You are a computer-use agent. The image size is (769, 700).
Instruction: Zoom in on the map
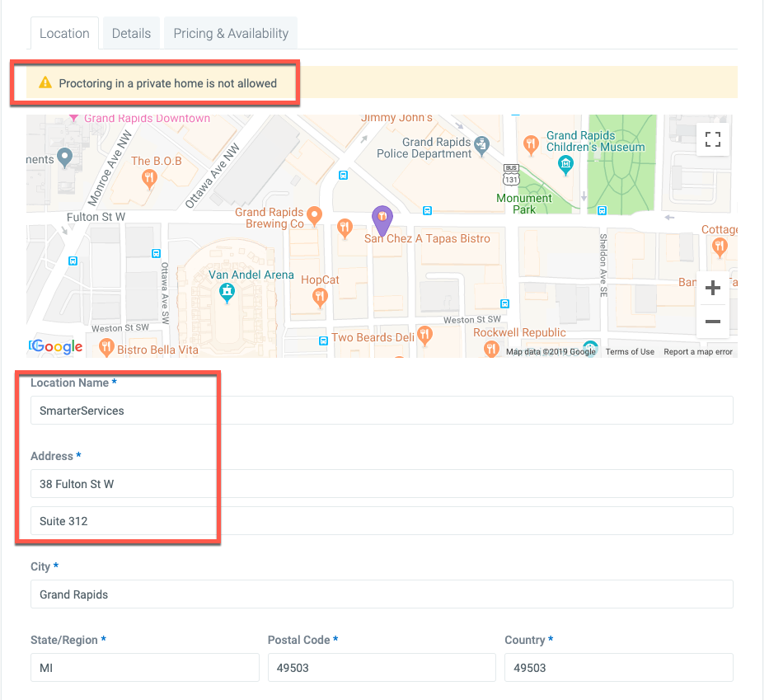click(x=713, y=288)
